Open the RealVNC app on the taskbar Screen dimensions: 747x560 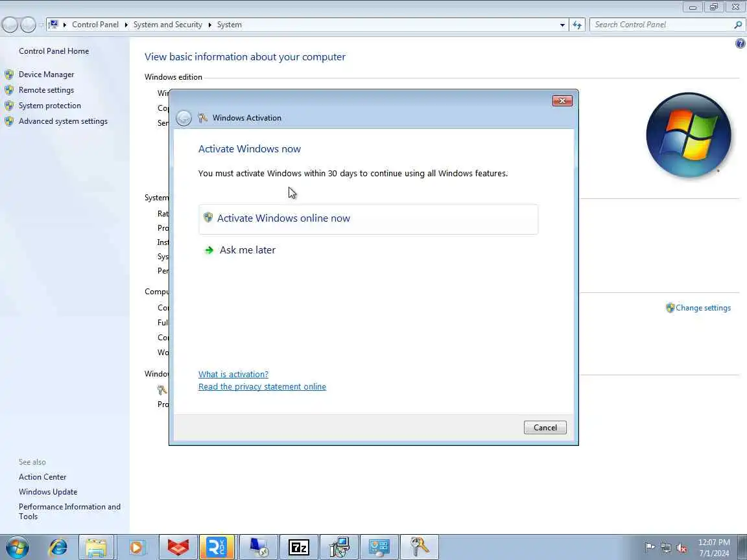217,547
